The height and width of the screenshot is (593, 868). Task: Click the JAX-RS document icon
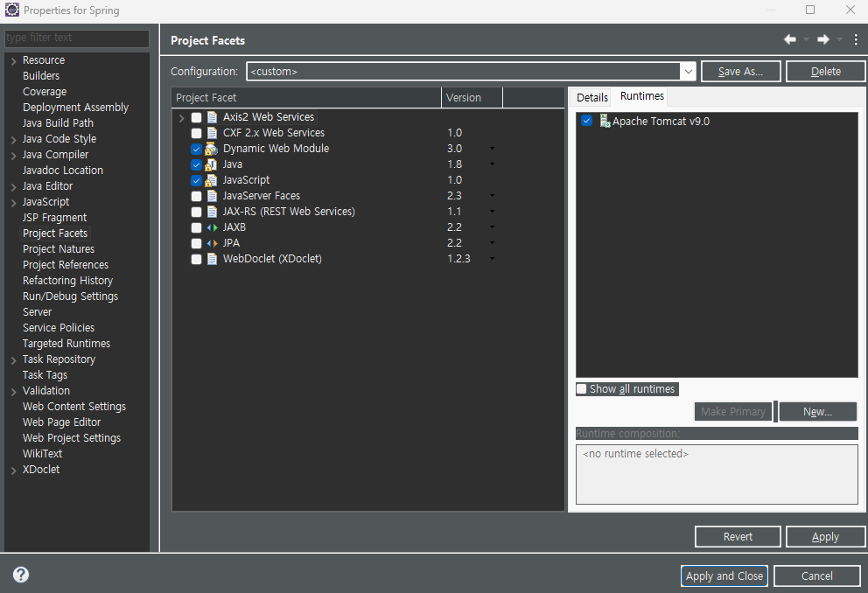[x=212, y=212]
